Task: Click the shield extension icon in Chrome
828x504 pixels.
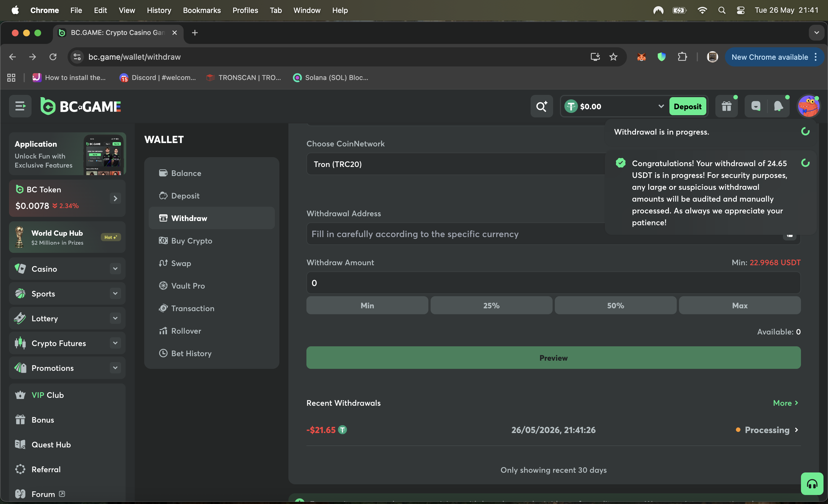Action: (661, 57)
